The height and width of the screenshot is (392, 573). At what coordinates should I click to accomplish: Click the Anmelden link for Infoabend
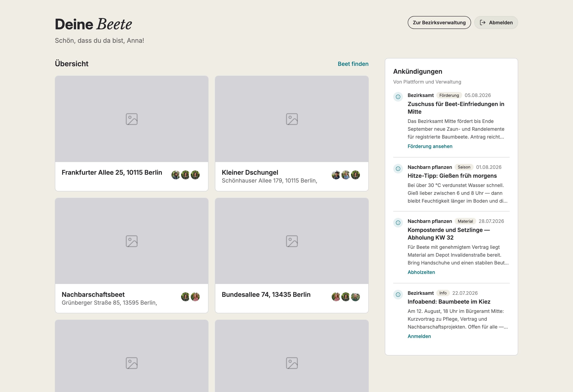419,336
